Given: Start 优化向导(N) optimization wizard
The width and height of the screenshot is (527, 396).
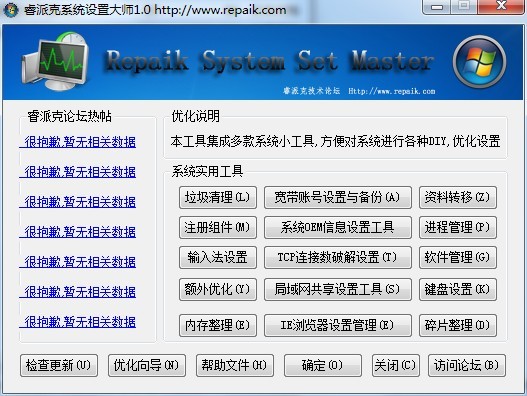Looking at the screenshot, I should [147, 365].
